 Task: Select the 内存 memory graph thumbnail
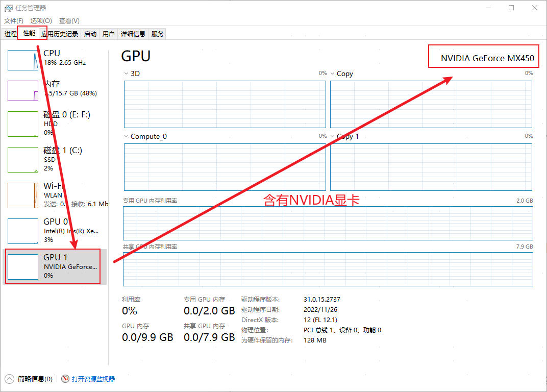23,91
